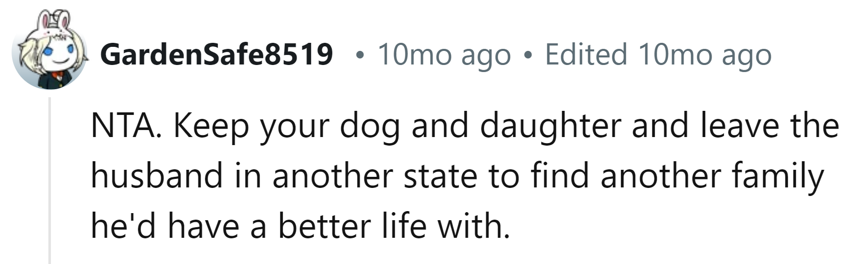The height and width of the screenshot is (264, 868).
Task: Click the word "husband" in the comment
Action: click(x=157, y=176)
